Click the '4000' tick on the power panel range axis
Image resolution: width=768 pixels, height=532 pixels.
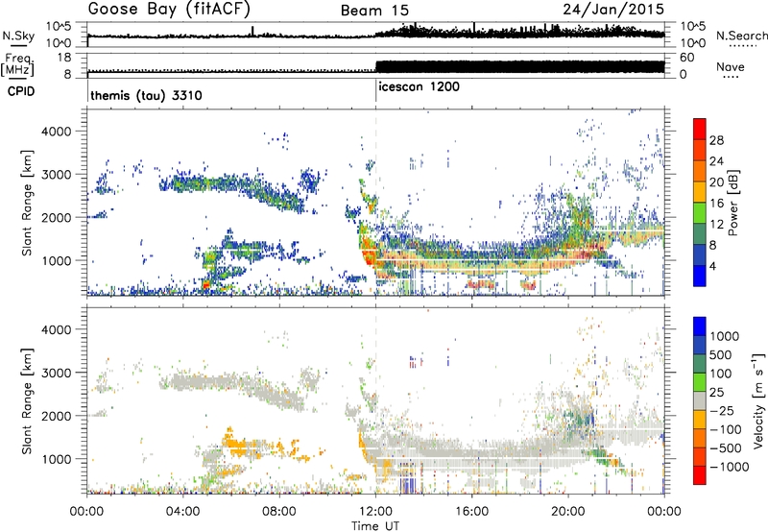[x=56, y=132]
